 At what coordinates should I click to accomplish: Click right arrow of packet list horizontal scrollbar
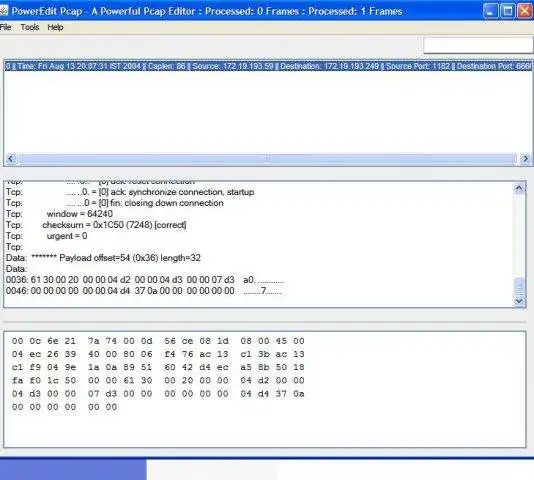(x=525, y=159)
